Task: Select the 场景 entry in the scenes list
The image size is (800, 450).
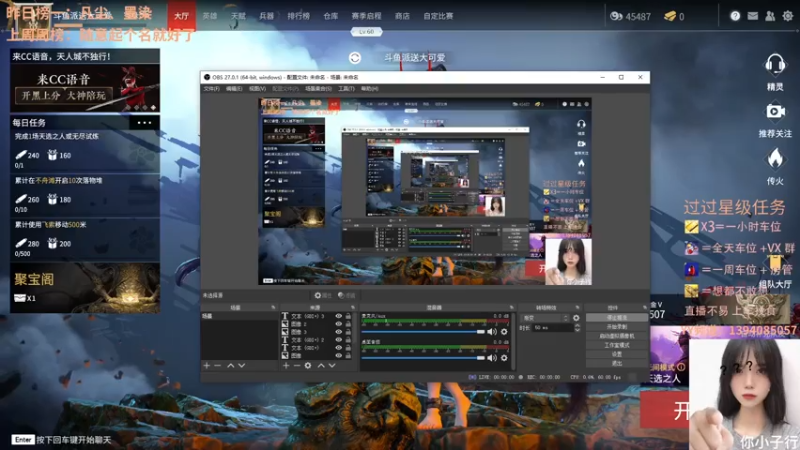Action: [239, 316]
